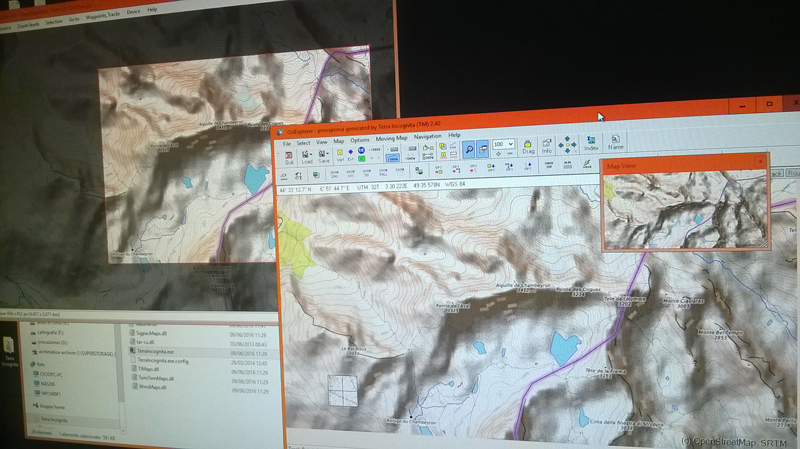Open the Waypoints, Tracks menu in Terra Incognita
The width and height of the screenshot is (800, 449).
point(103,15)
